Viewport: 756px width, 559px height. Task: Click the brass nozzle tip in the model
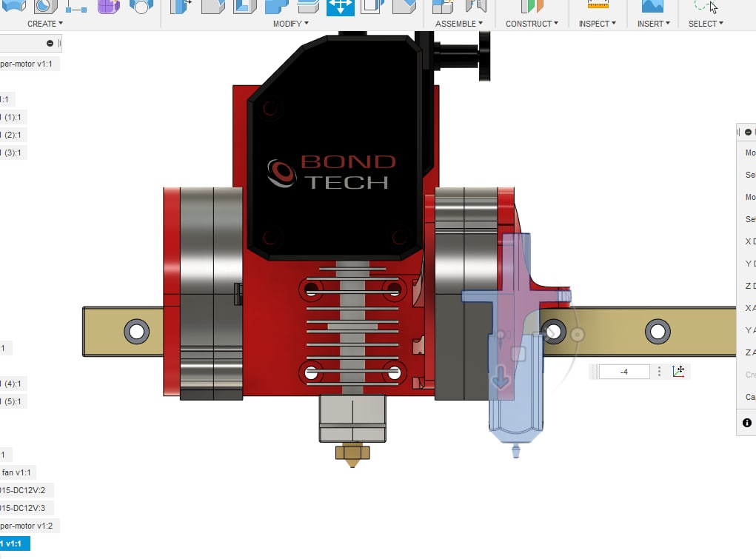pyautogui.click(x=352, y=455)
